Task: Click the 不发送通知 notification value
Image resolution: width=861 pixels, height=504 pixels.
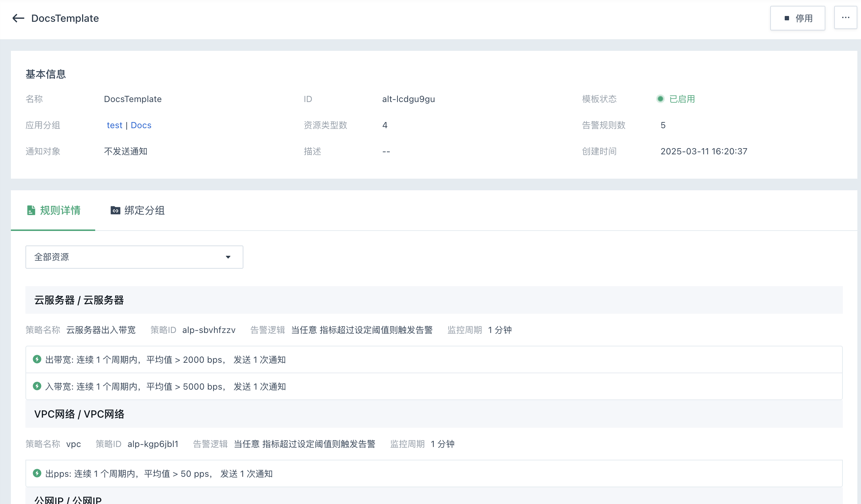Action: (126, 151)
